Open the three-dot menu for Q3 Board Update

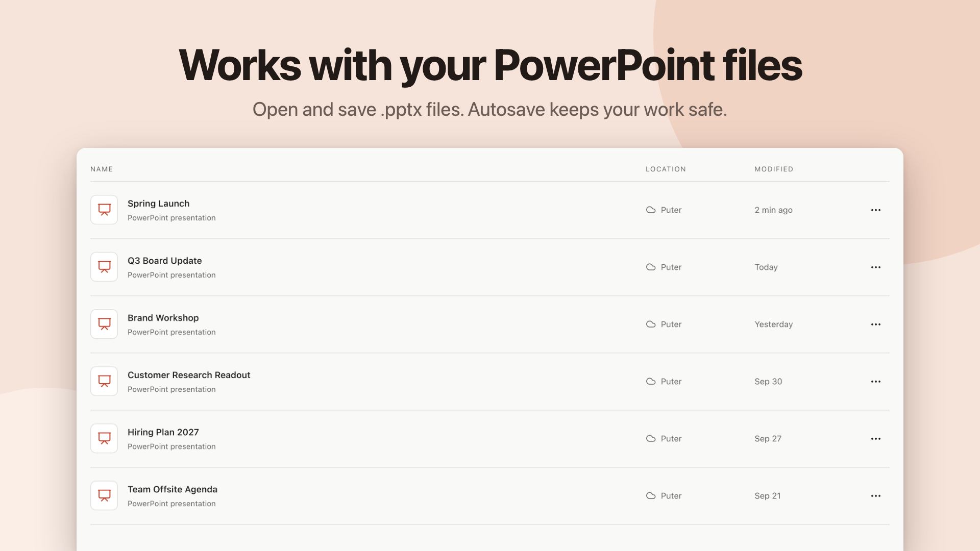point(876,267)
